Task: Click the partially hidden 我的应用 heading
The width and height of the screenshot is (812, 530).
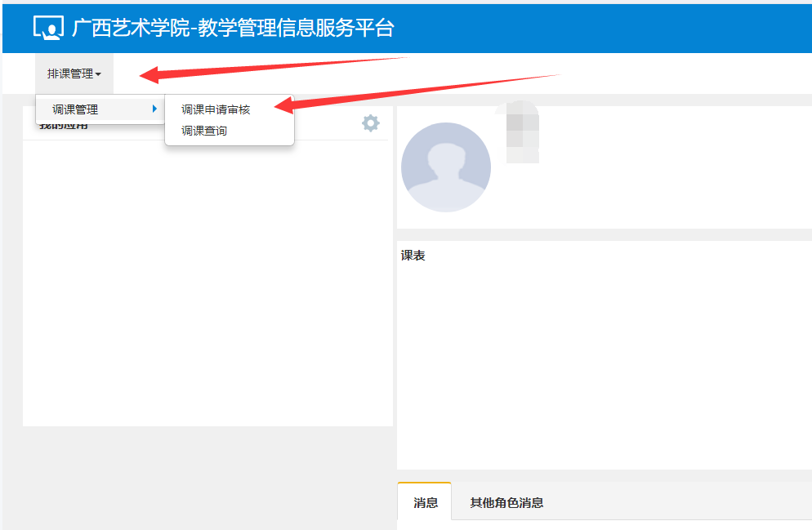Action: pos(64,127)
